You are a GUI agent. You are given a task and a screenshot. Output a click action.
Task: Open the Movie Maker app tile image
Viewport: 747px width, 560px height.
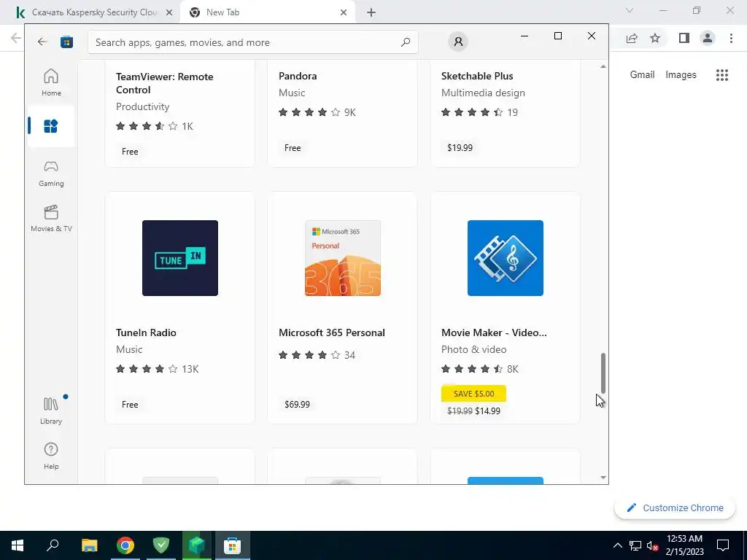(x=506, y=258)
